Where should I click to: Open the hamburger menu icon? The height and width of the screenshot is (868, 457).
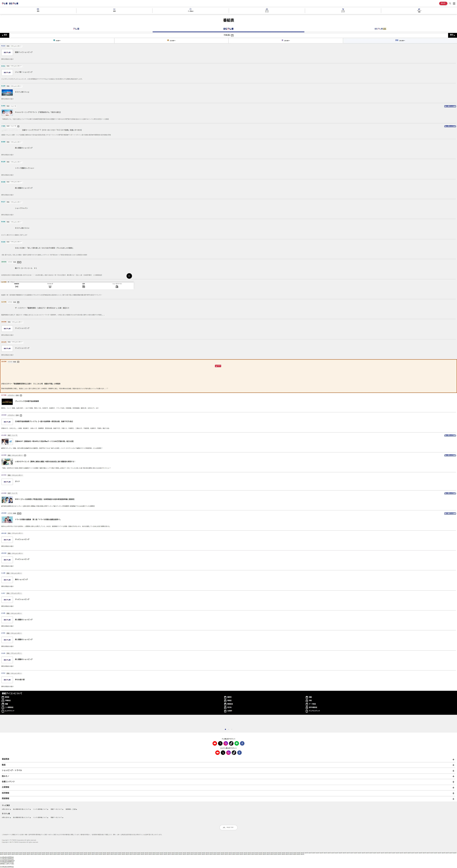click(x=454, y=3)
